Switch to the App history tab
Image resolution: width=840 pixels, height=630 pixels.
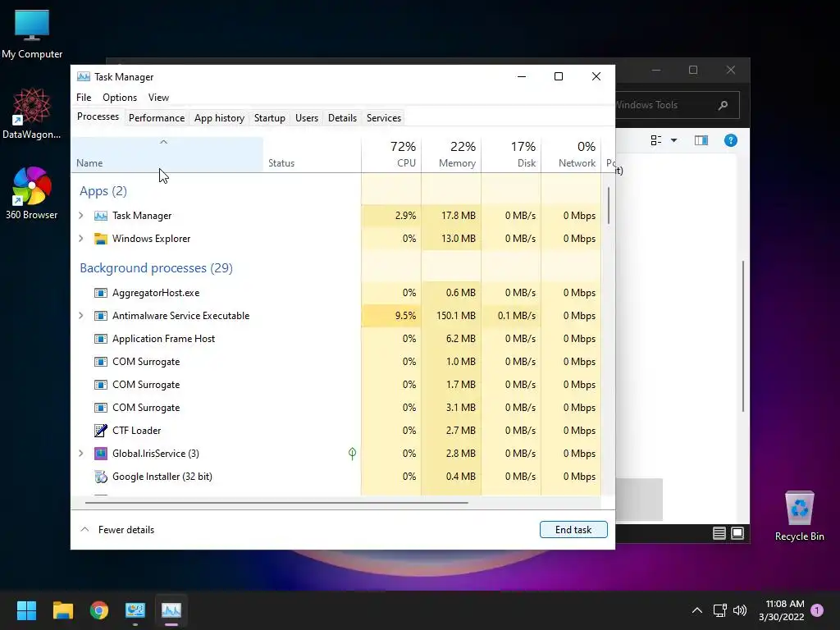click(219, 118)
